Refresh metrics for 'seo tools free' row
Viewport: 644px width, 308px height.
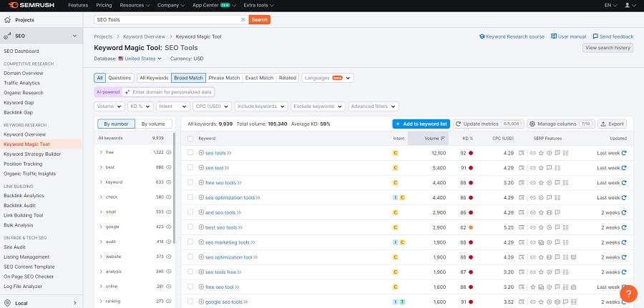[624, 272]
